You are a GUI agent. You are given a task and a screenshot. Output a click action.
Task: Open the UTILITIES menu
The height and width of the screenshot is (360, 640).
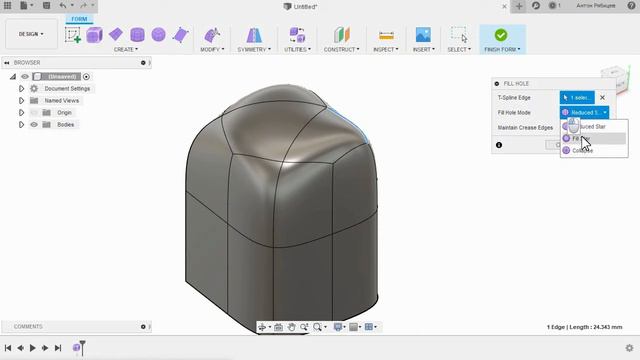click(x=298, y=49)
